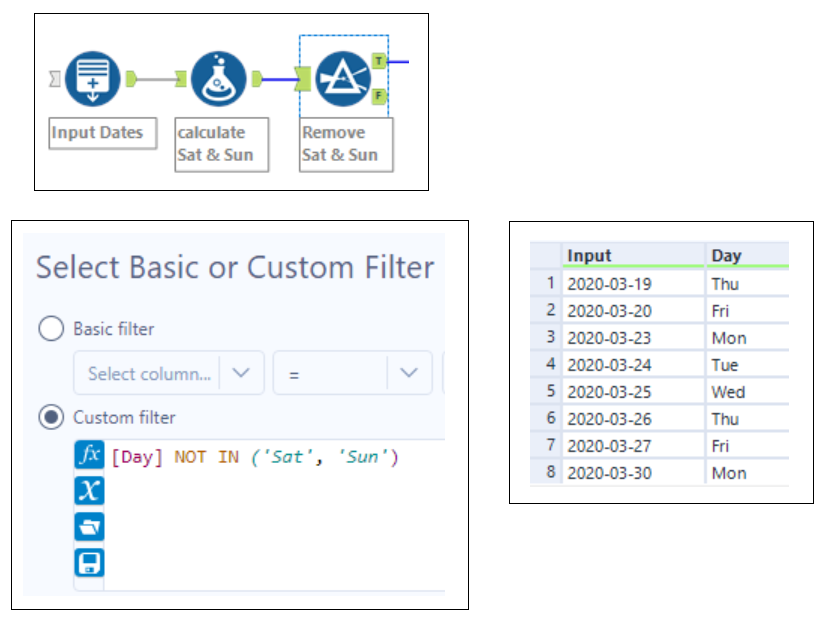
Task: Select the Tue cell in Day column
Action: tap(748, 365)
